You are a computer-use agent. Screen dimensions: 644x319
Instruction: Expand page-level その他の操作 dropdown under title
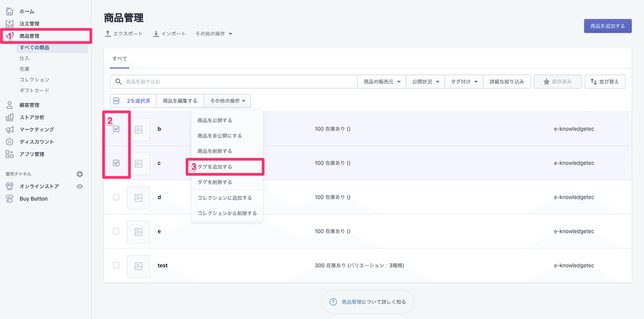tap(214, 34)
